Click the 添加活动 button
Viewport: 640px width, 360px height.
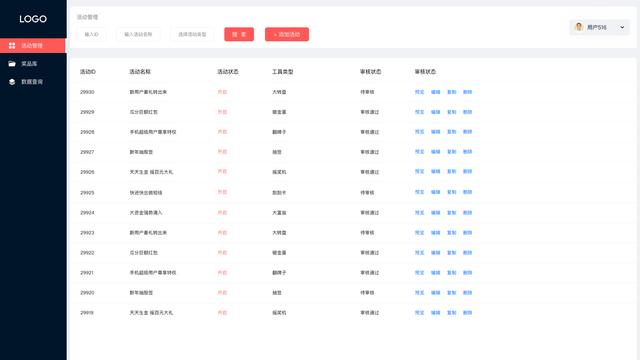point(287,34)
